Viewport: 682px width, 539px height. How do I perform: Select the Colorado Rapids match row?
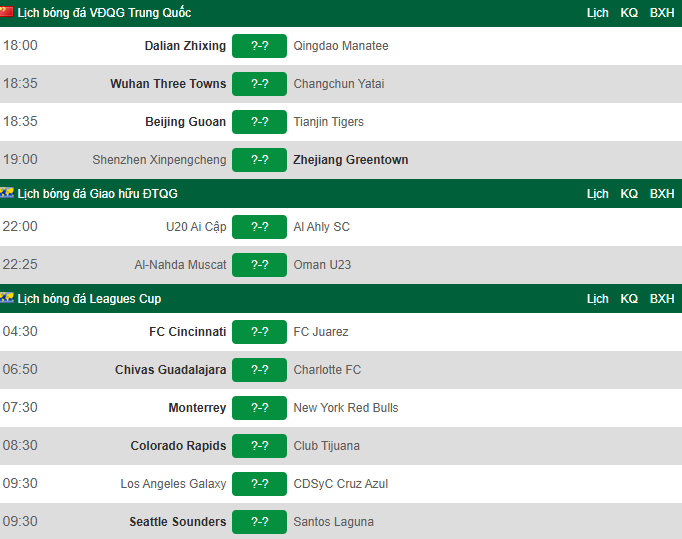point(341,446)
